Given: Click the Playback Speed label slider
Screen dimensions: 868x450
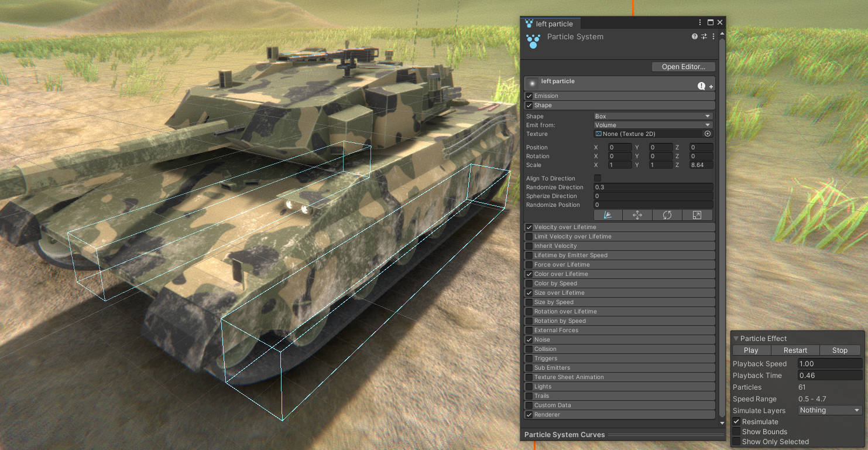Looking at the screenshot, I should (x=760, y=364).
